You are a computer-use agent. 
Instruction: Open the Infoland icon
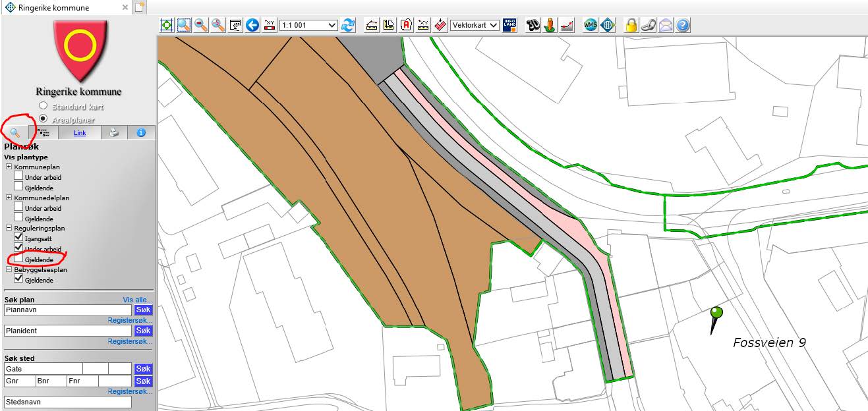(x=509, y=25)
